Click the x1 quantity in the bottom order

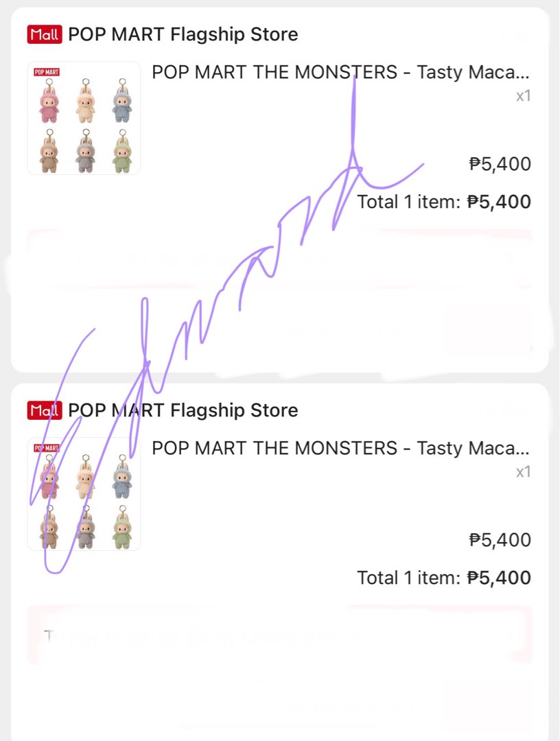523,472
